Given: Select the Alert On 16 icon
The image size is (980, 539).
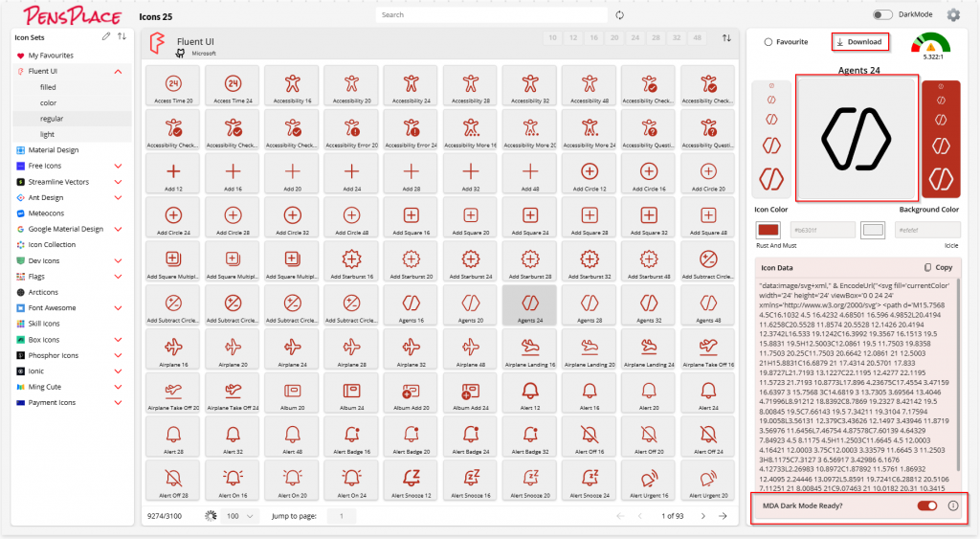Looking at the screenshot, I should click(233, 481).
